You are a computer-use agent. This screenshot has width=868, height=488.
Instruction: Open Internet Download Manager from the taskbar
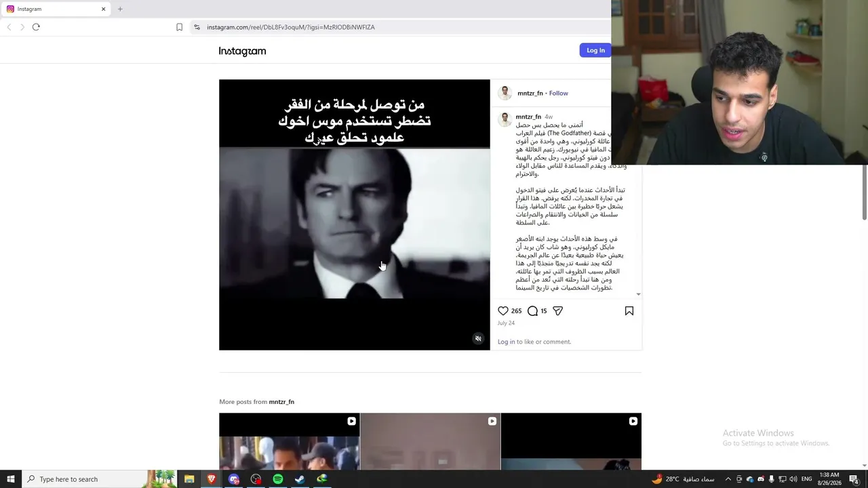click(322, 479)
